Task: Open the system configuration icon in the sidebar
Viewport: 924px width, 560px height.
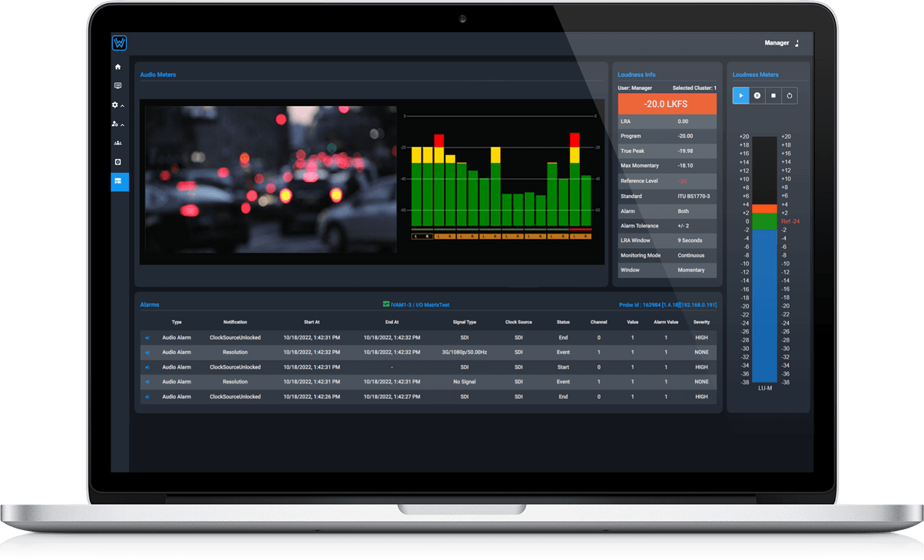Action: [x=118, y=161]
